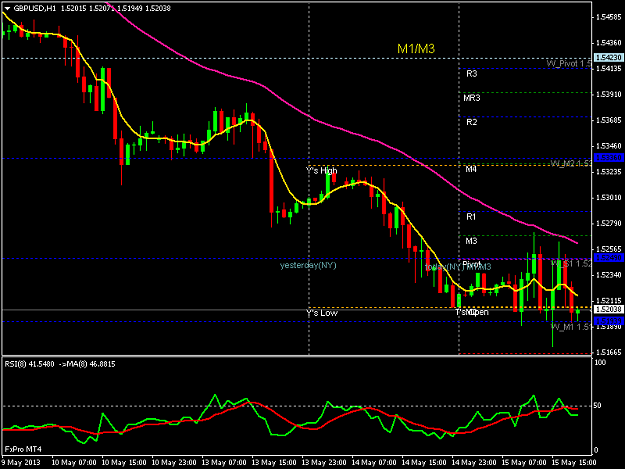The image size is (625, 469).
Task: Click the 1.51939 blue price tag
Action: coord(608,321)
